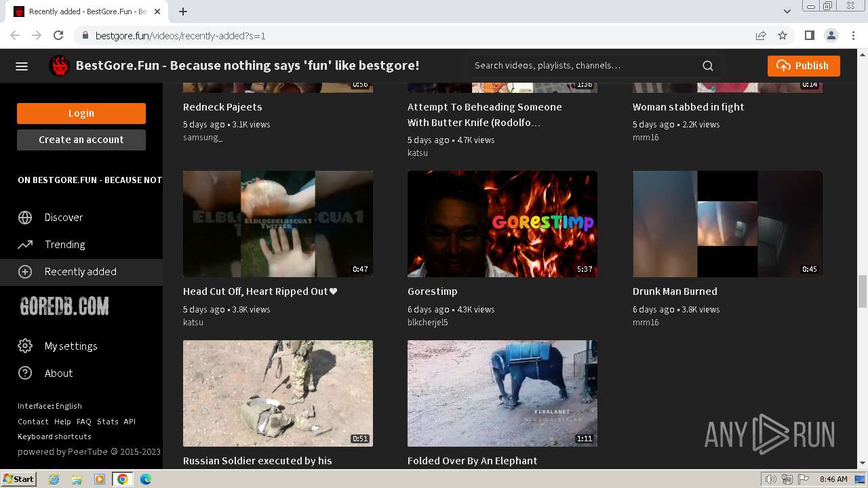Close the Recently added tab
Viewport: 868px width, 488px height.
pos(157,12)
